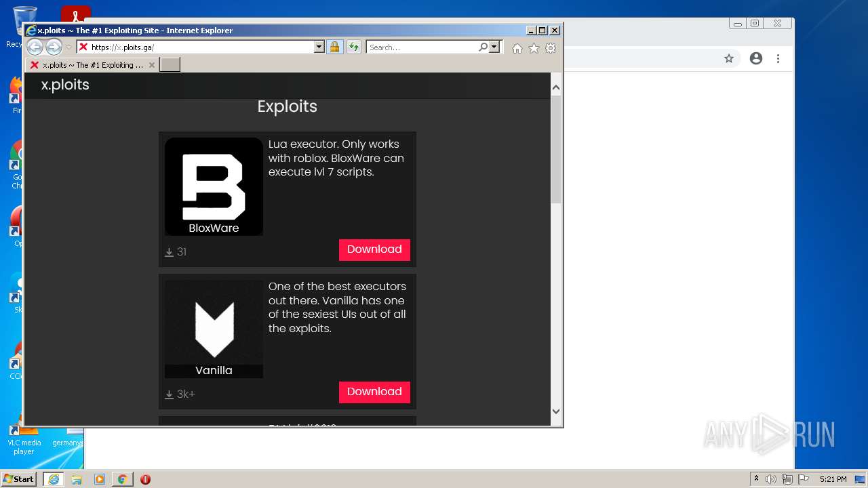Open File Explorer from taskbar
The height and width of the screenshot is (488, 868).
tap(77, 479)
